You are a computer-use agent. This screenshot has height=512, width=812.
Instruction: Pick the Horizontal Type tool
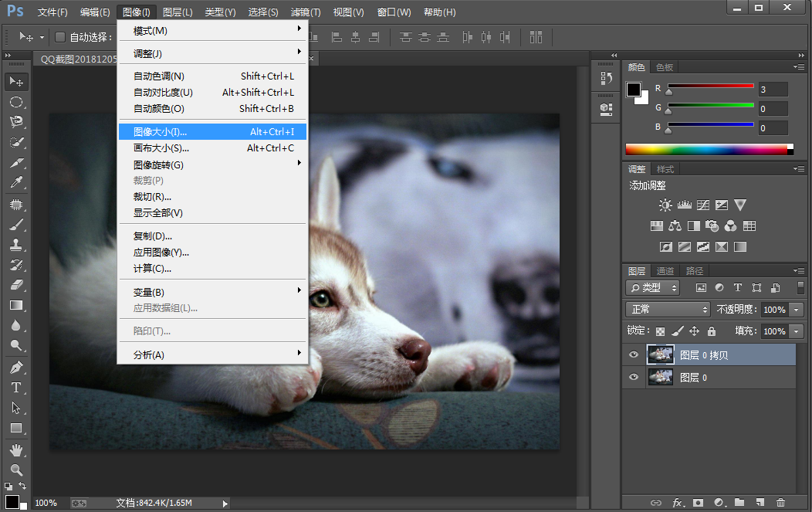(x=15, y=387)
